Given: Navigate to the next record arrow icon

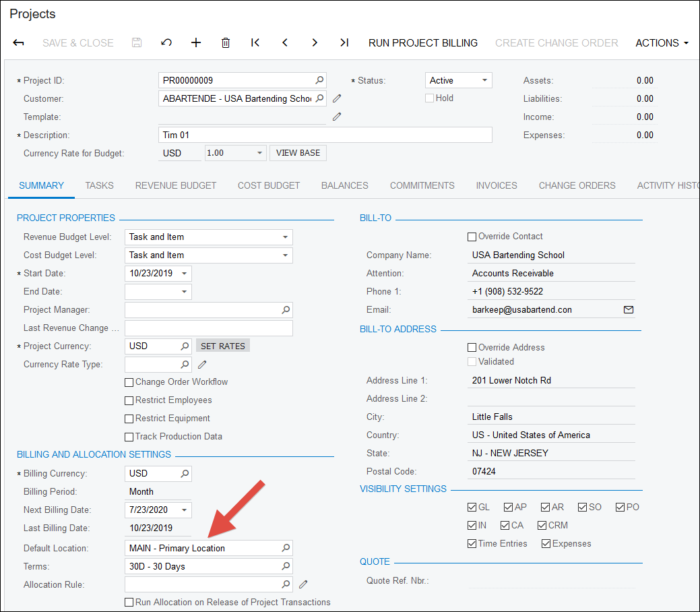Looking at the screenshot, I should (314, 42).
